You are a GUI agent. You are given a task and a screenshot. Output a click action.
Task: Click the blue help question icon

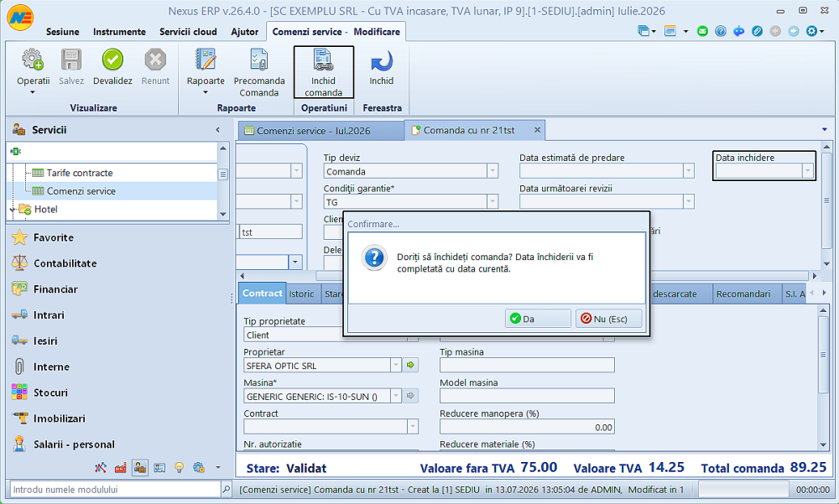(x=721, y=31)
